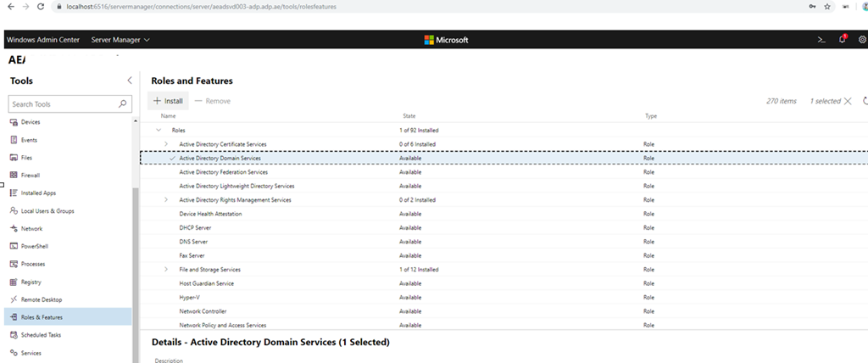Select Fax Server row
868x363 pixels.
(504, 255)
